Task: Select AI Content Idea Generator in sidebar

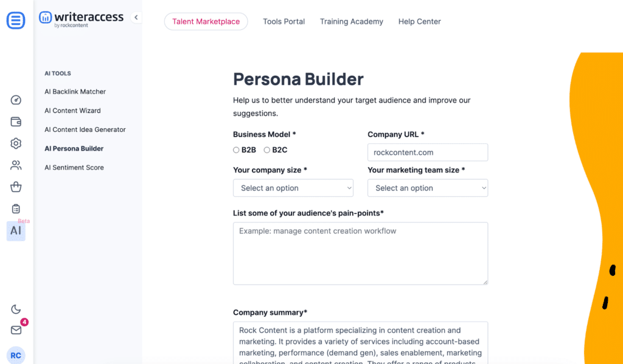Action: click(85, 129)
